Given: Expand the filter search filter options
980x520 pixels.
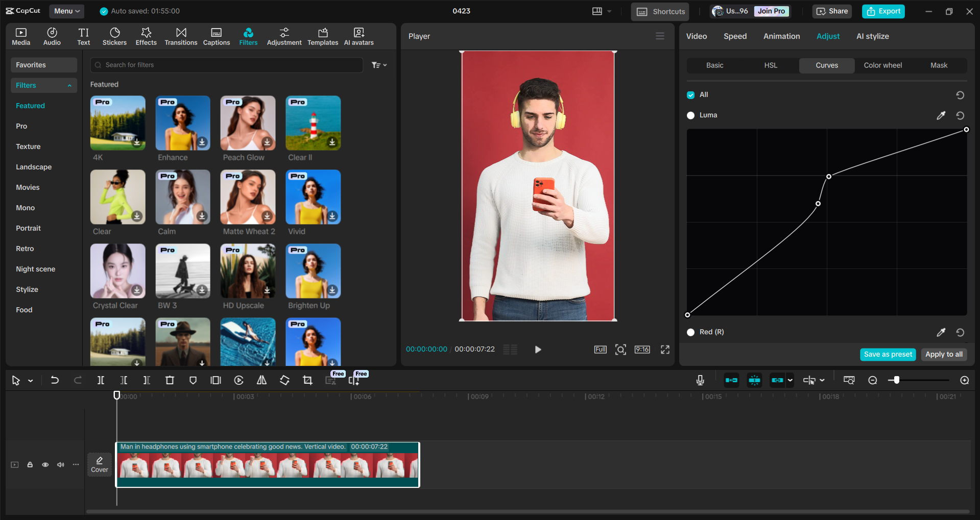Looking at the screenshot, I should 379,65.
